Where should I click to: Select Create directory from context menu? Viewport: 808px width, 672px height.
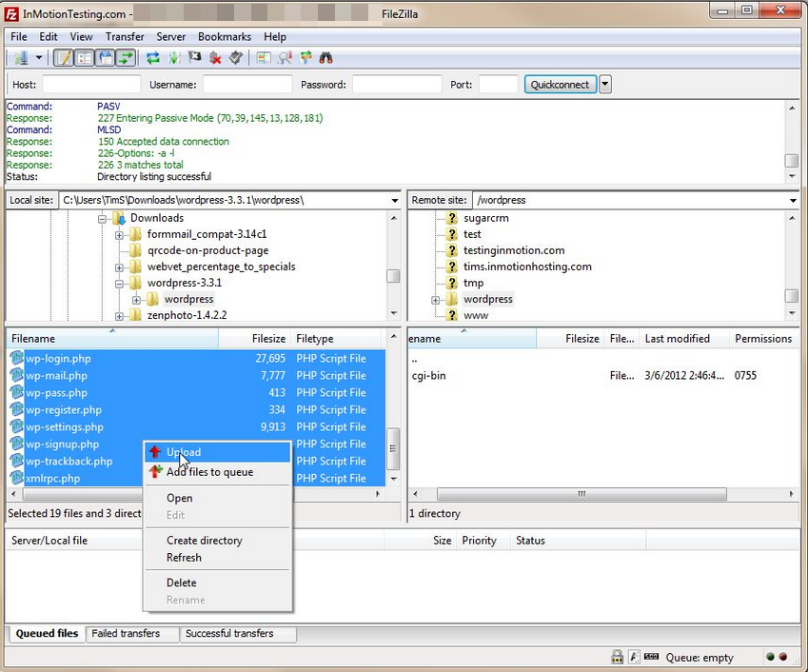click(204, 541)
